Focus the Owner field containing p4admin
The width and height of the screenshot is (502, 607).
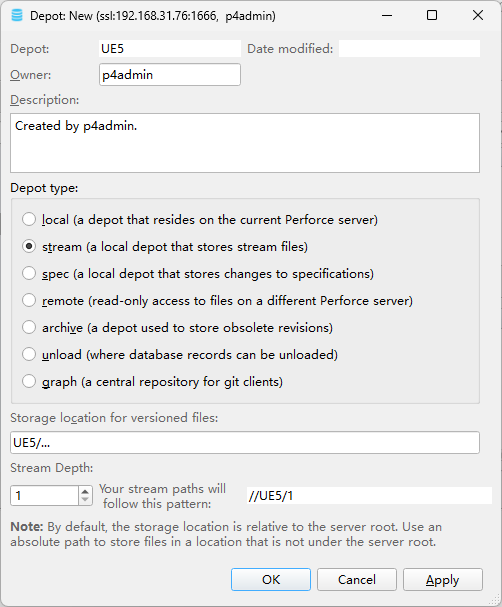(x=170, y=75)
